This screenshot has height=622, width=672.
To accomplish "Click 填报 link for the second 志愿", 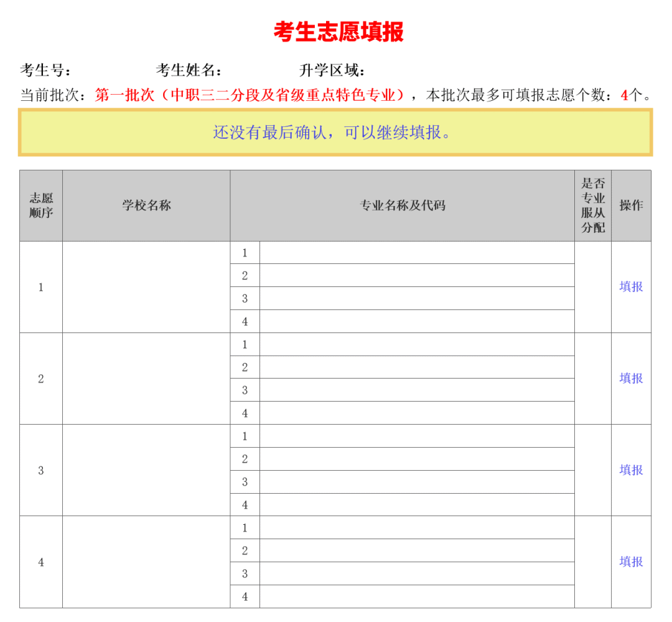I will coord(631,378).
